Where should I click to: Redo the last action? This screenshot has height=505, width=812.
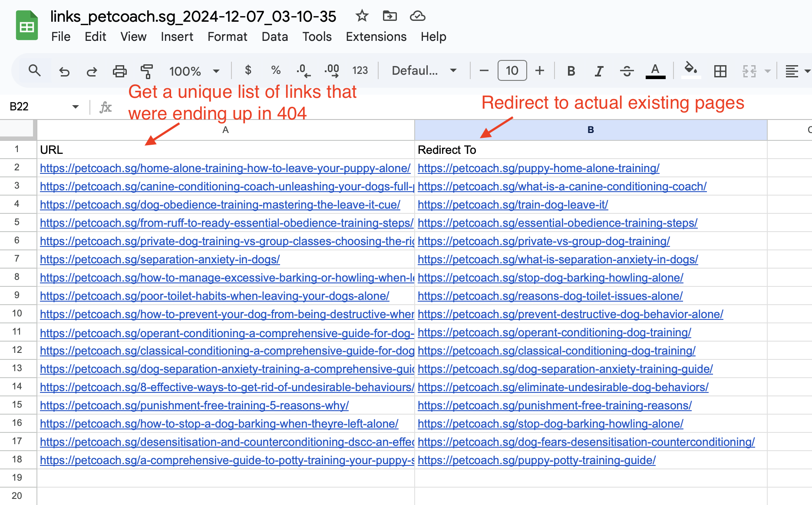(x=92, y=71)
